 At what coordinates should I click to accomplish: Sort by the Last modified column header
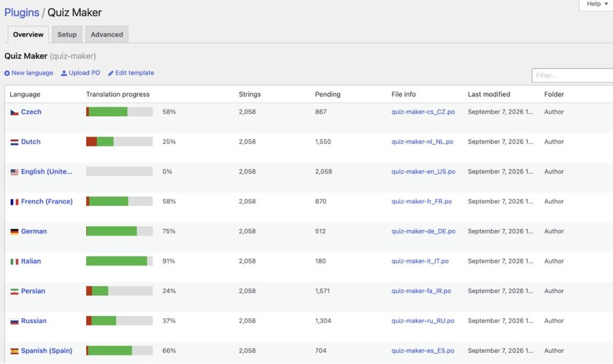(489, 94)
